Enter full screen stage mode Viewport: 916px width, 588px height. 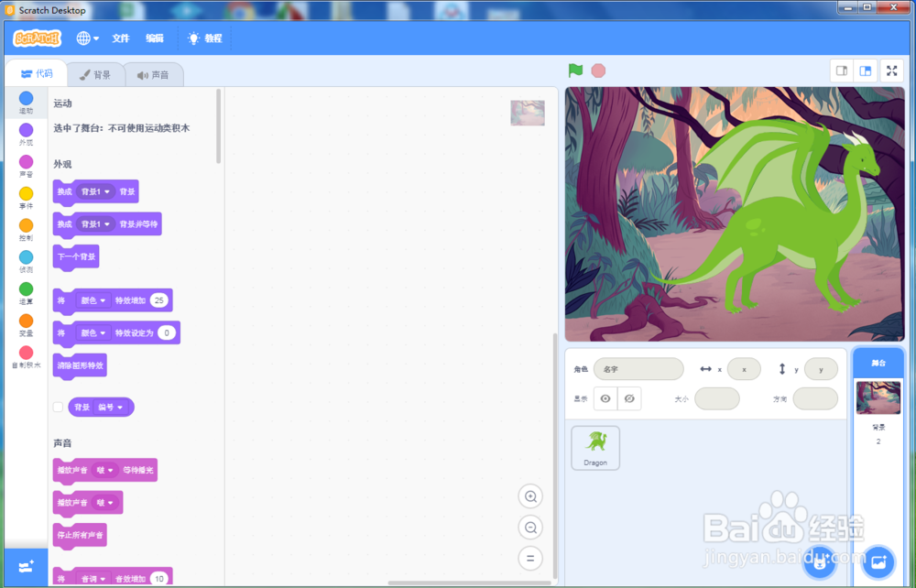click(x=891, y=71)
